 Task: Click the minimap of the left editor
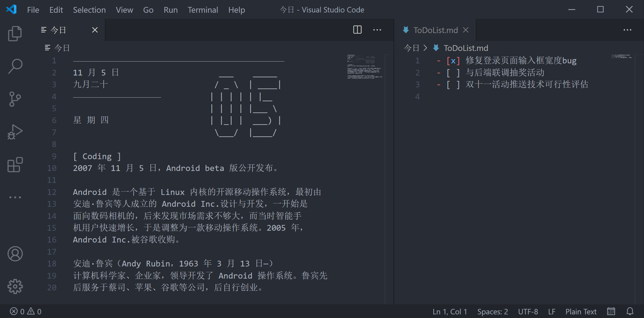(365, 67)
